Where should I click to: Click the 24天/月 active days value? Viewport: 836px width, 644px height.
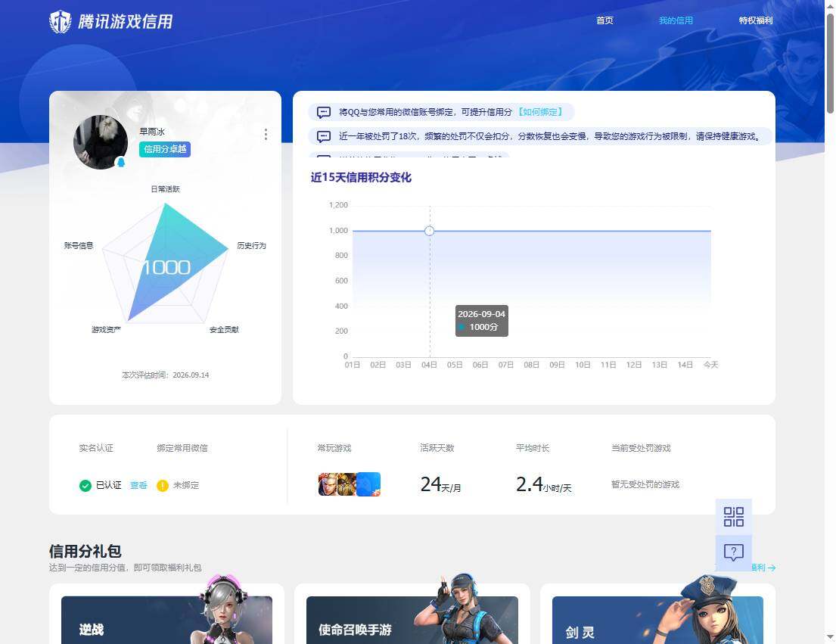[440, 484]
